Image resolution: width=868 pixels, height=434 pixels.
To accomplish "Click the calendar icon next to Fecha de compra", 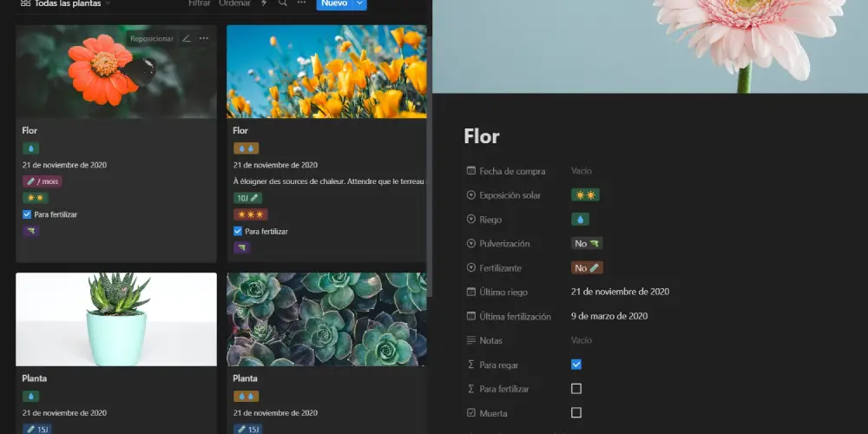I will [471, 171].
